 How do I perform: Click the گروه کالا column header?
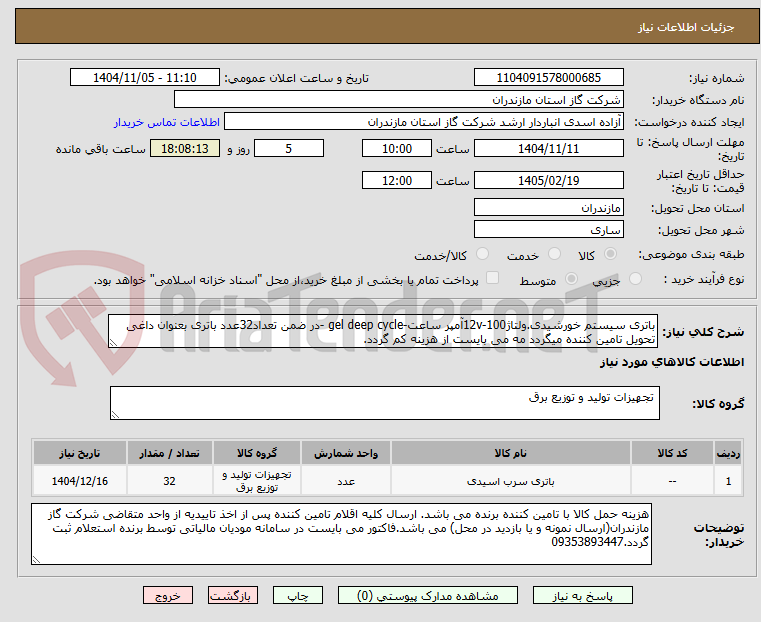tap(257, 453)
